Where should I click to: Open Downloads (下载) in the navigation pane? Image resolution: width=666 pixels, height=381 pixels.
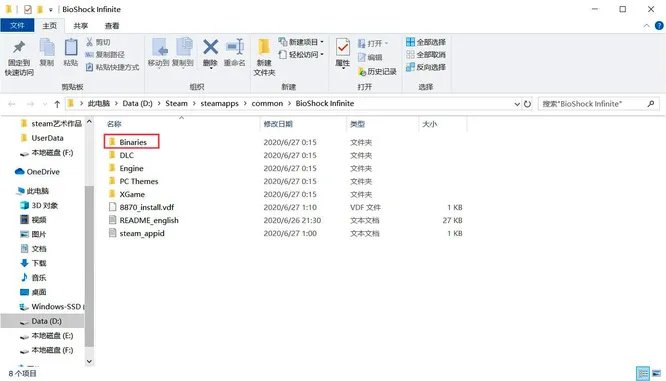coord(39,263)
